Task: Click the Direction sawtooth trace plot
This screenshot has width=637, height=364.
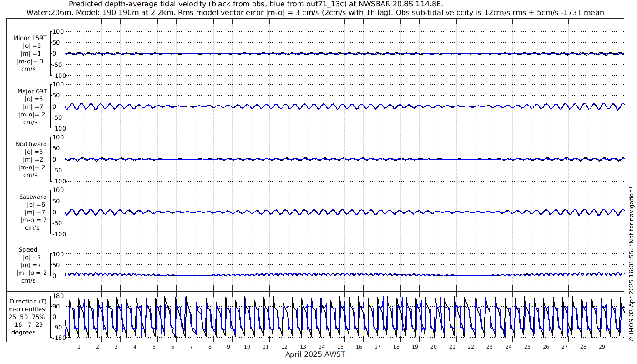Action: point(344,317)
